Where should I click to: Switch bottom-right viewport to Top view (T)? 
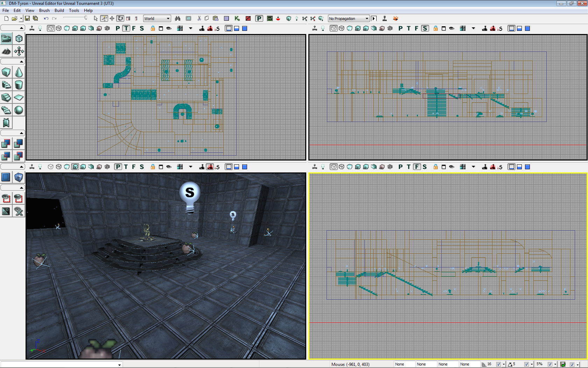click(x=408, y=167)
